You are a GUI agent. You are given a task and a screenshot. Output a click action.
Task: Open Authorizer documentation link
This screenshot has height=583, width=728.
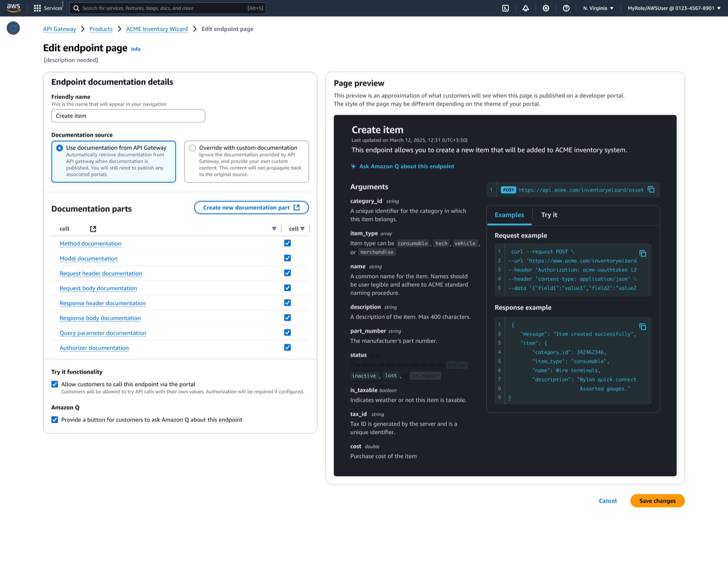pyautogui.click(x=94, y=348)
